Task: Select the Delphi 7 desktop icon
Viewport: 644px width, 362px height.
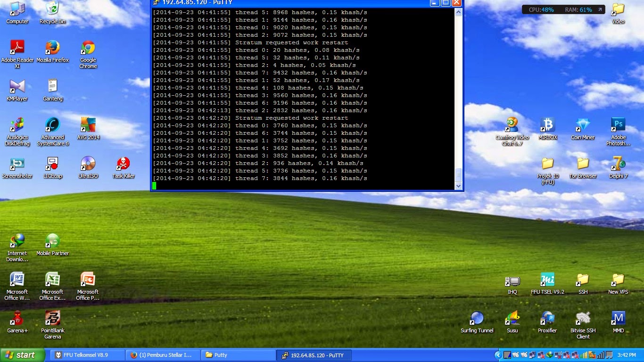Action: coord(618,167)
